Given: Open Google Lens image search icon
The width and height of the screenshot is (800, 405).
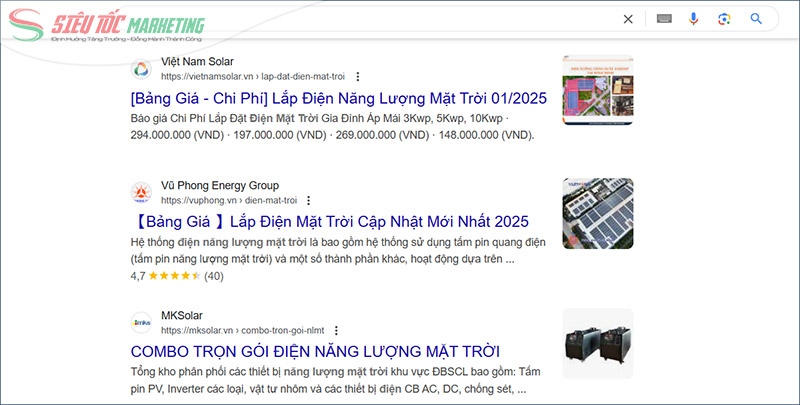Looking at the screenshot, I should 724,19.
